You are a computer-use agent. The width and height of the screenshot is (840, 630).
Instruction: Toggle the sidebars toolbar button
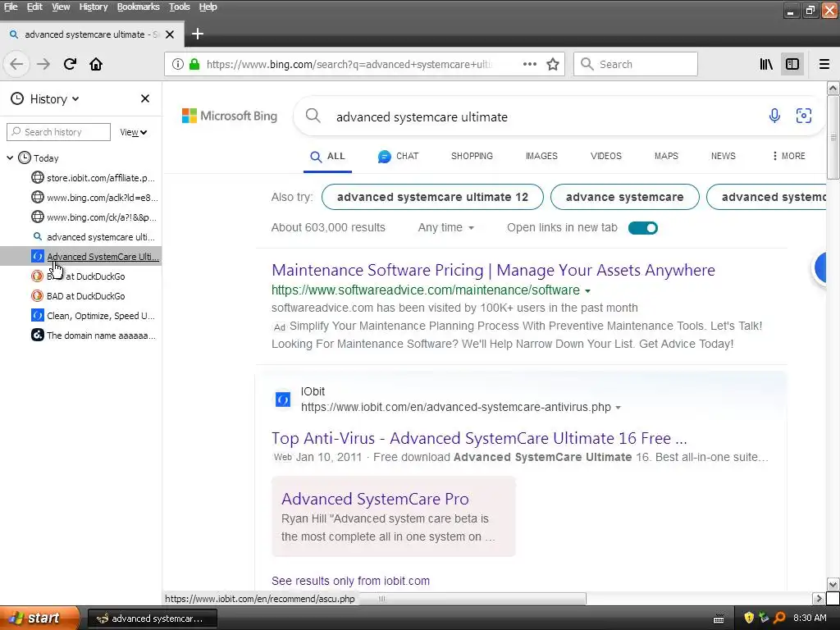tap(792, 64)
